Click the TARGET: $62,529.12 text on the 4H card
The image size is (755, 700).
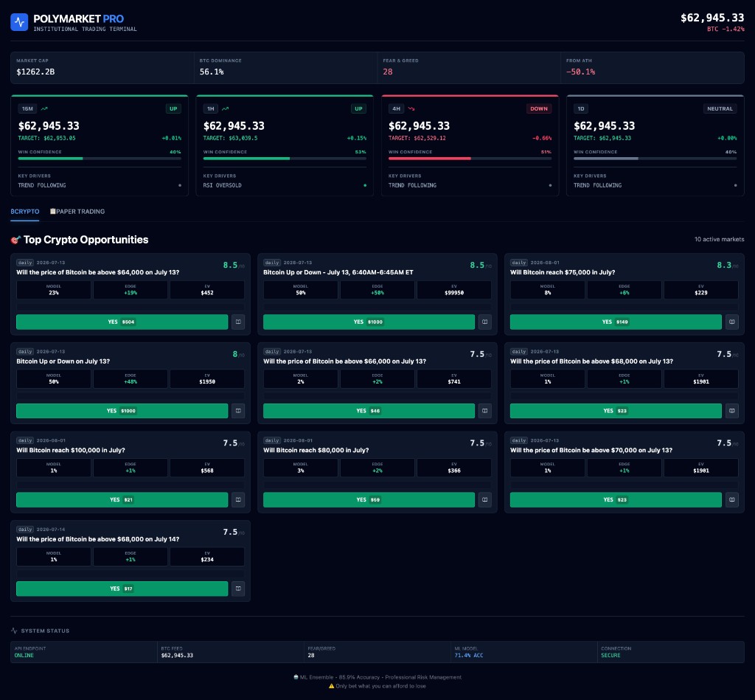(x=417, y=138)
